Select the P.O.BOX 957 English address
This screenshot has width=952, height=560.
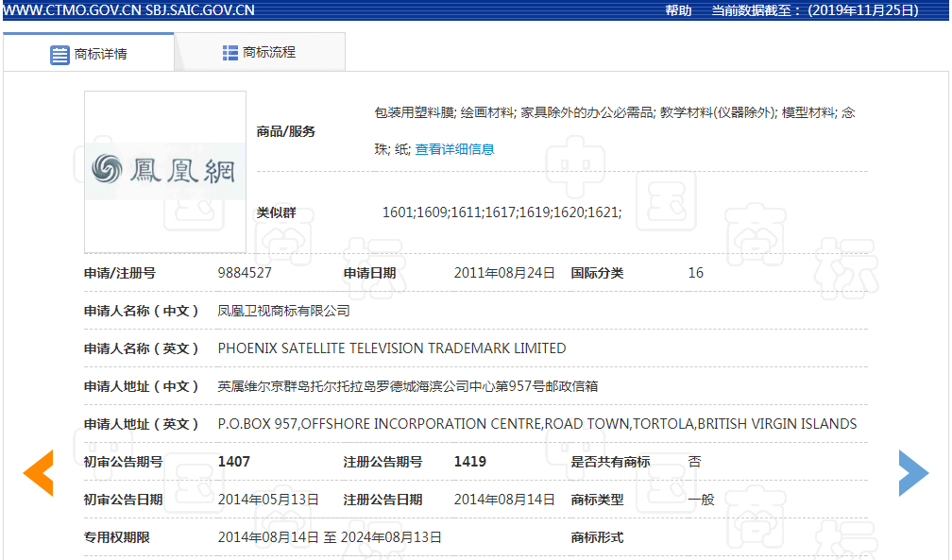(x=536, y=424)
